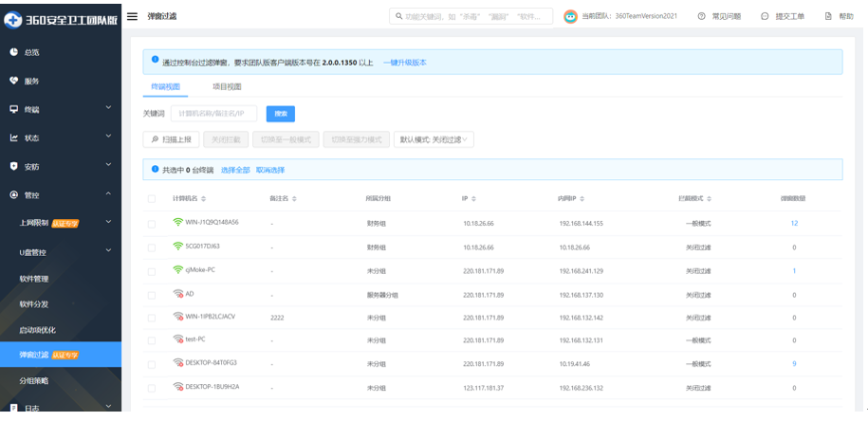Image resolution: width=868 pixels, height=421 pixels.
Task: Select the checkbox for test-PC row
Action: [x=152, y=339]
